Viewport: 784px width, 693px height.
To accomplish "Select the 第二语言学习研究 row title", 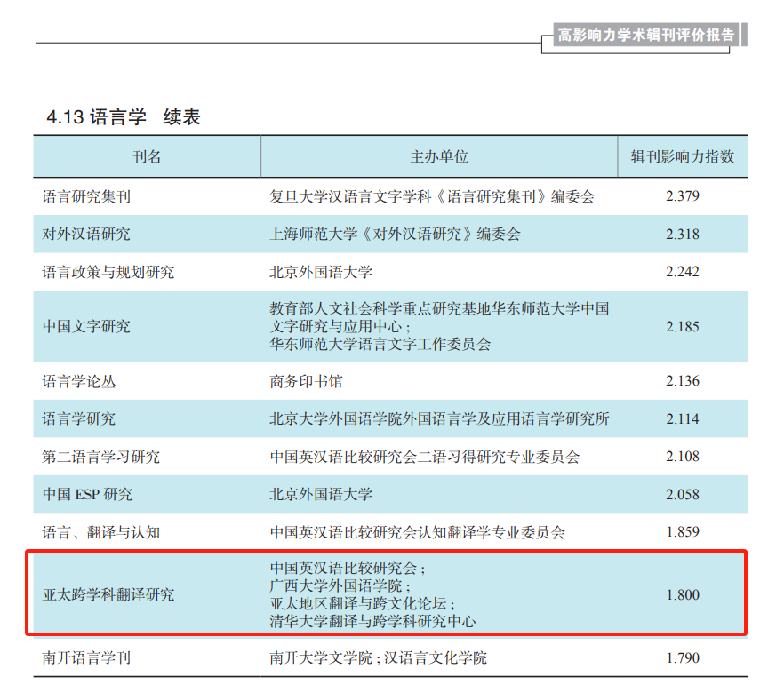I will pyautogui.click(x=101, y=457).
